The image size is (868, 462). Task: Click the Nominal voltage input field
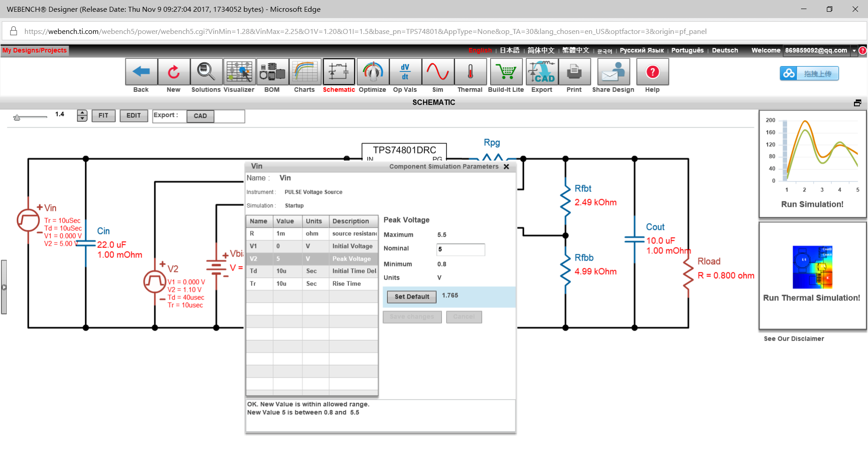[x=460, y=249]
